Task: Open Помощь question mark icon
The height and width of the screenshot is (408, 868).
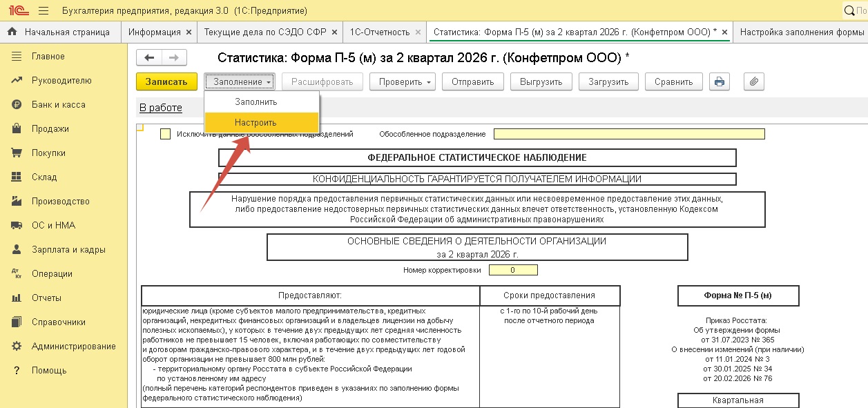Action: click(17, 370)
